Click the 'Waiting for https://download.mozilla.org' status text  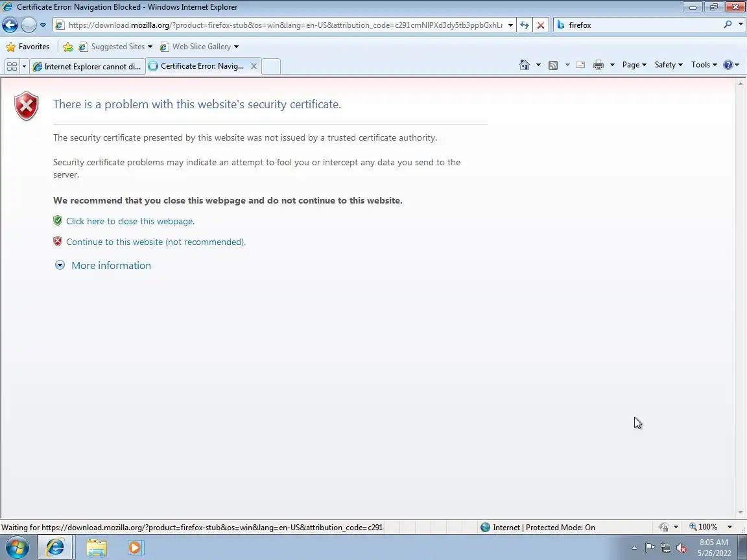[x=192, y=527]
